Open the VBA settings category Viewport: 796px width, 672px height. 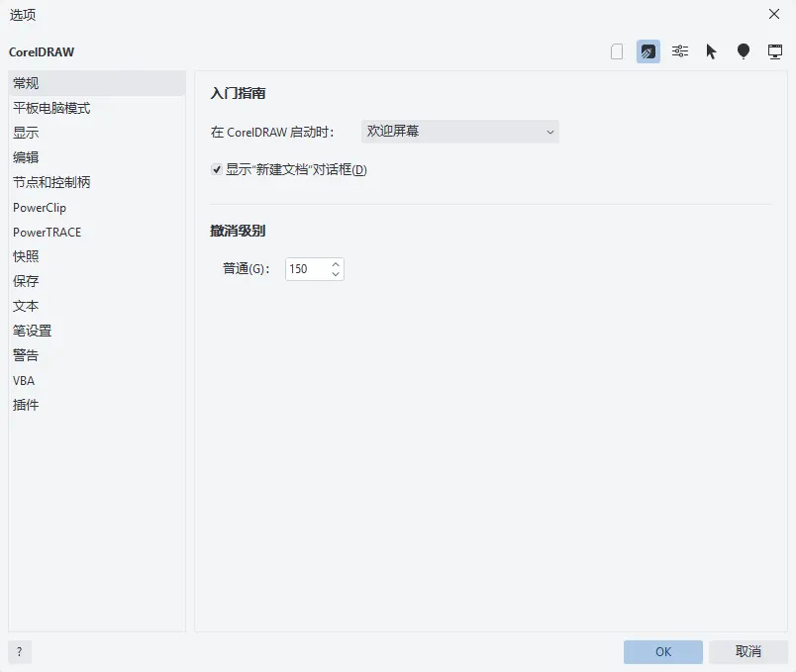tap(97, 380)
